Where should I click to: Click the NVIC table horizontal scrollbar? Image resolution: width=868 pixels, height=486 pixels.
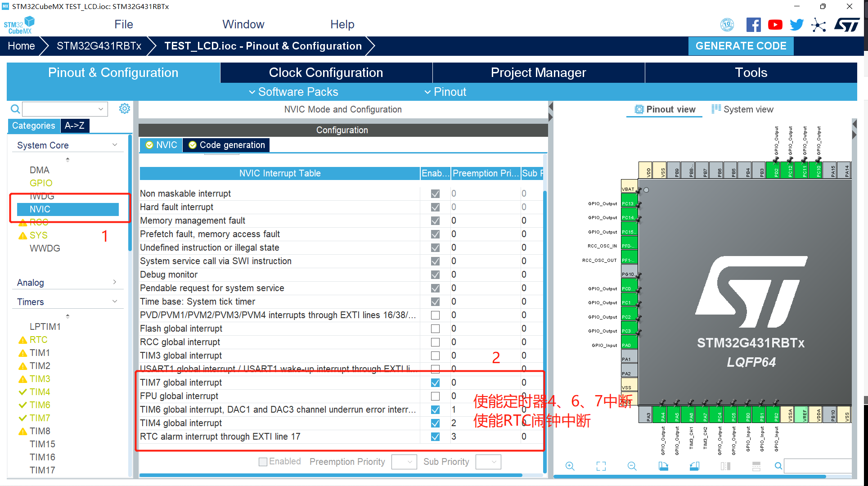331,475
